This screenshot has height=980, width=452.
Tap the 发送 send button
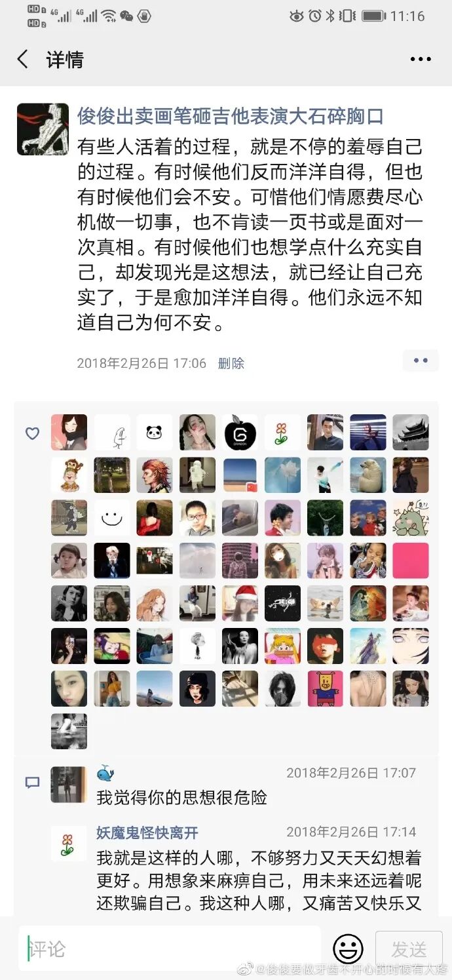(x=409, y=949)
